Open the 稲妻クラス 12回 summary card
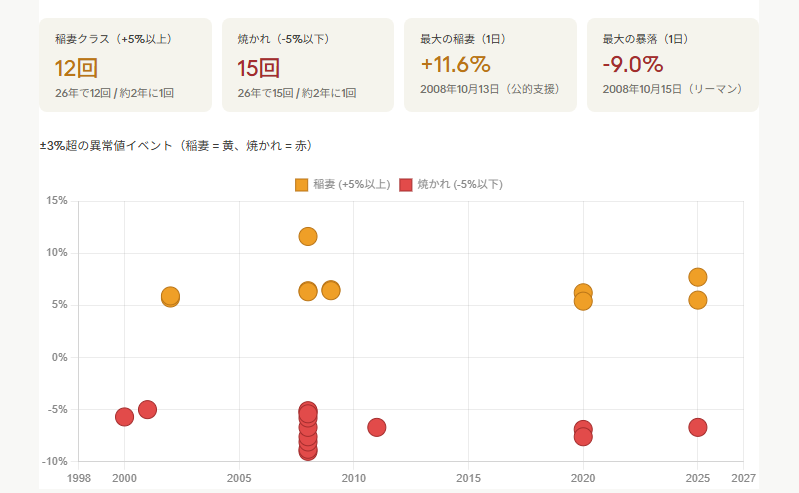Viewport: 799px width, 493px height. coord(125,65)
